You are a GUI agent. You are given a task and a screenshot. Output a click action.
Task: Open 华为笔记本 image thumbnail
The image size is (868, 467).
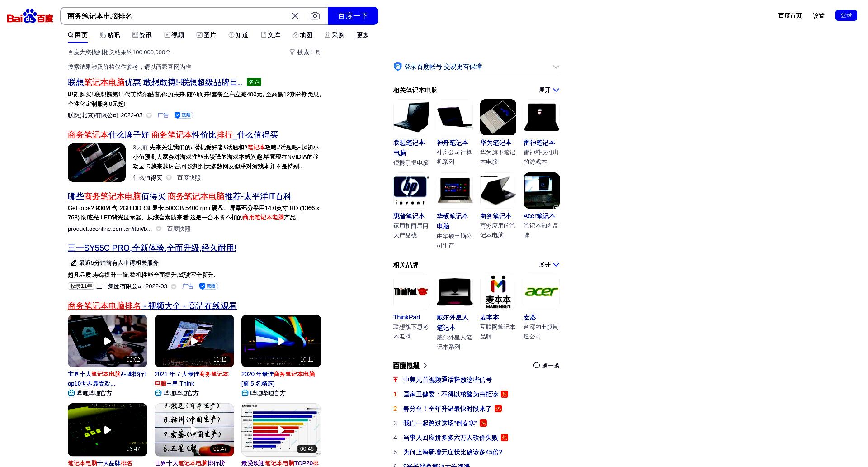(498, 117)
